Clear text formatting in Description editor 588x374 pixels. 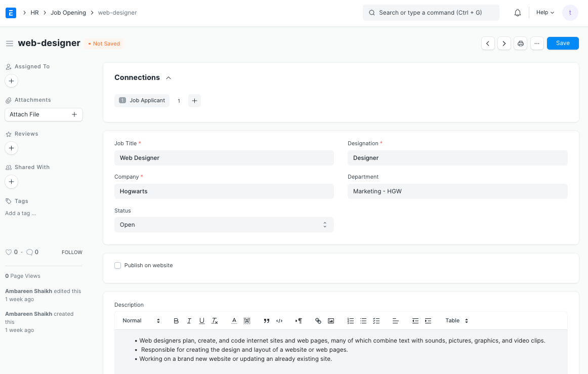tap(215, 321)
